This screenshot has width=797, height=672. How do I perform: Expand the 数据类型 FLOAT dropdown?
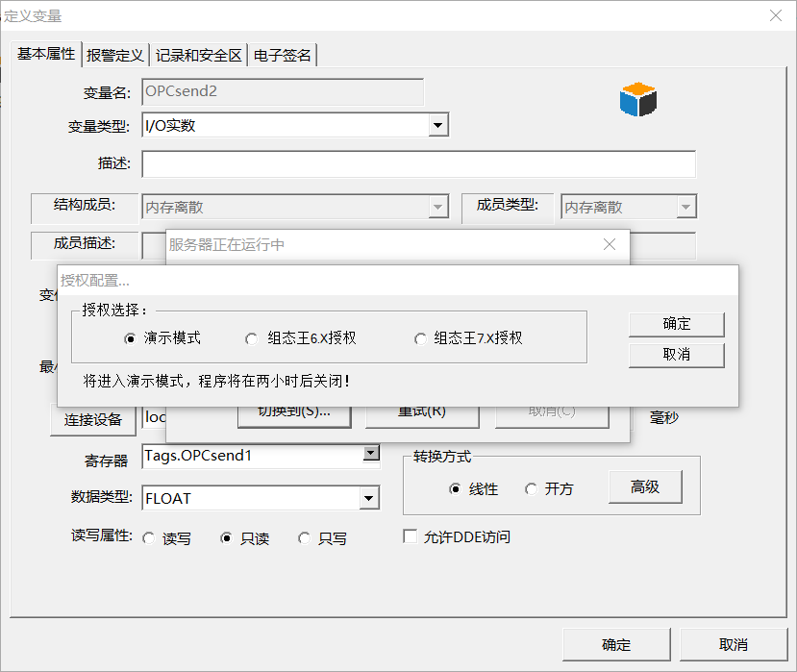pos(368,497)
